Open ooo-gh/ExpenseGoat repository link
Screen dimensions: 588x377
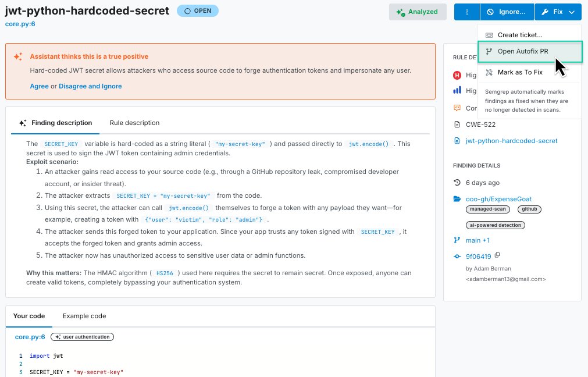(499, 199)
